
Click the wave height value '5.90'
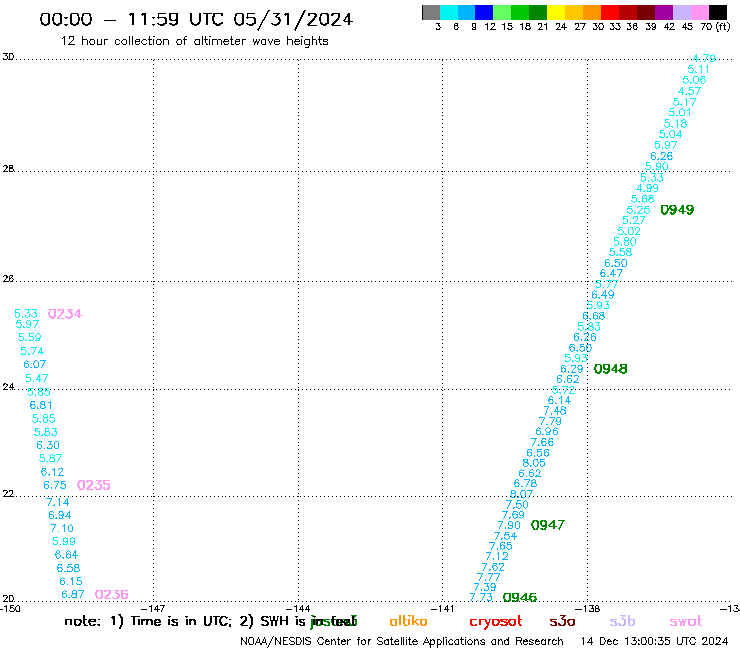click(656, 167)
